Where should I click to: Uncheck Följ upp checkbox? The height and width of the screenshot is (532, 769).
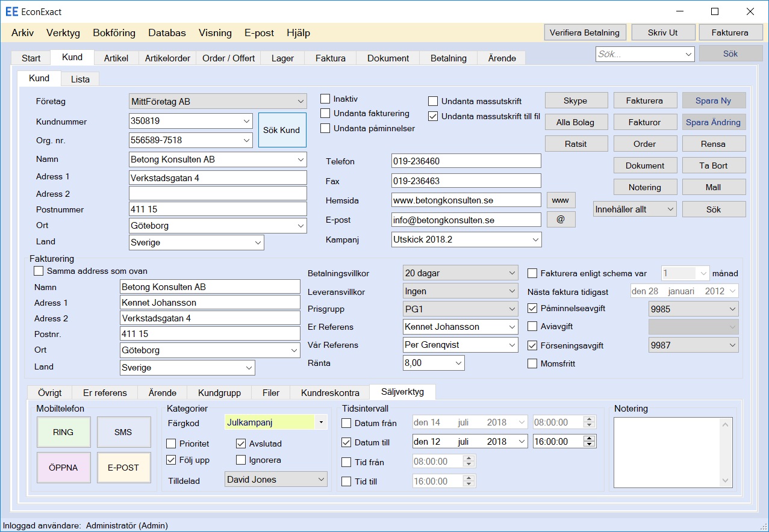click(x=171, y=460)
